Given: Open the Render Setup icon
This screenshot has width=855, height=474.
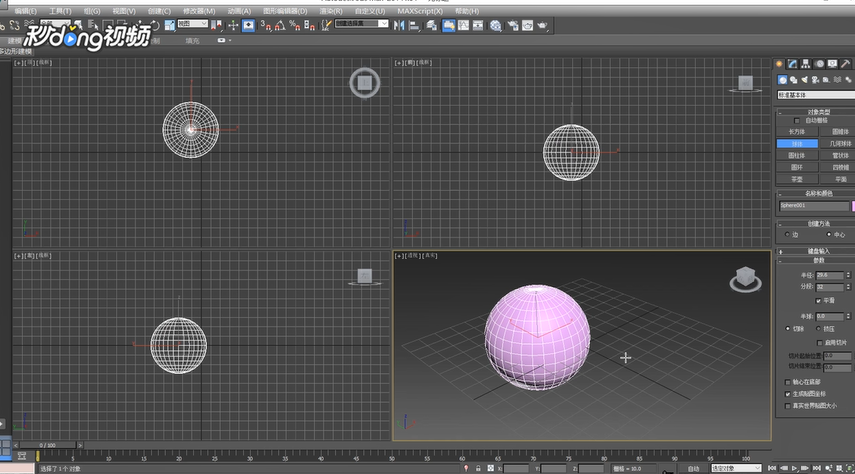Looking at the screenshot, I should point(513,25).
